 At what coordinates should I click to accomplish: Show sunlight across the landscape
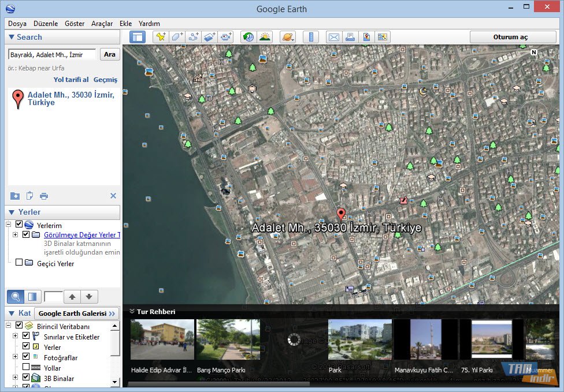265,37
